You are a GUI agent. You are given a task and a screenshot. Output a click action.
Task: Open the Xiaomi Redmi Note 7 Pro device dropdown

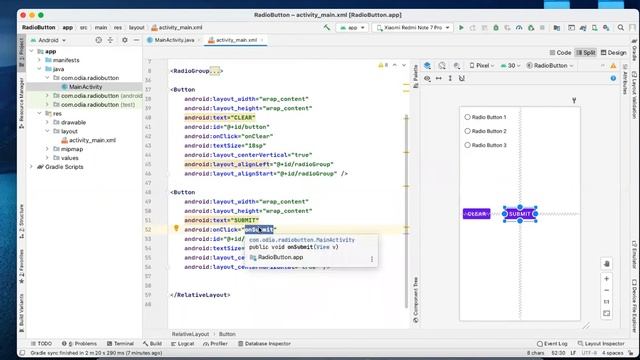click(412, 28)
